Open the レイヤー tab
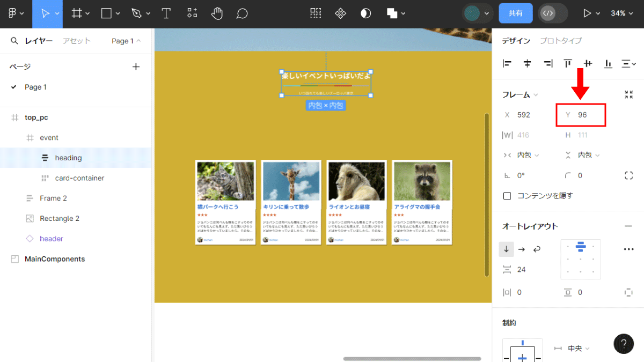Image resolution: width=644 pixels, height=362 pixels. pos(39,41)
